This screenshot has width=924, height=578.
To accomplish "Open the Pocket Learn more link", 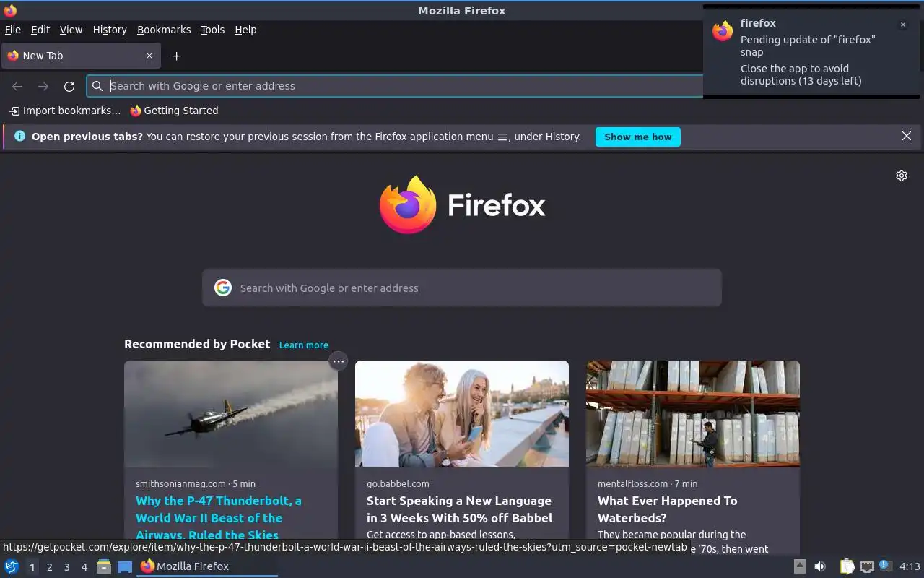I will point(304,345).
